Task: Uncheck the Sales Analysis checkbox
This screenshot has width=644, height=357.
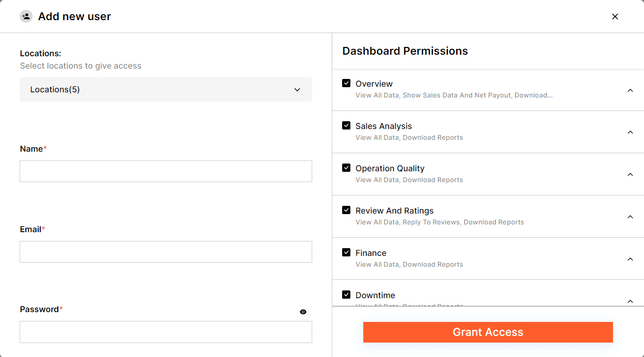Action: tap(346, 125)
